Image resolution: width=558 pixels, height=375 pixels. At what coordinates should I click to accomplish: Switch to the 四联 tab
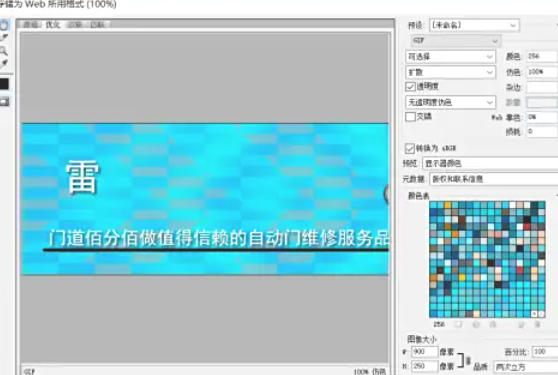pos(97,25)
